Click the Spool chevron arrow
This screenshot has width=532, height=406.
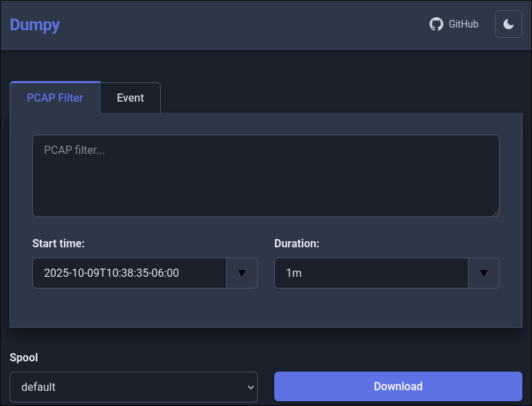[x=250, y=387]
